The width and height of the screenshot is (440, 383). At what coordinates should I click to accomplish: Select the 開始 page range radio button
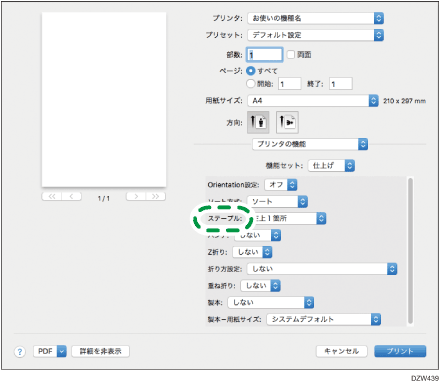click(x=250, y=84)
